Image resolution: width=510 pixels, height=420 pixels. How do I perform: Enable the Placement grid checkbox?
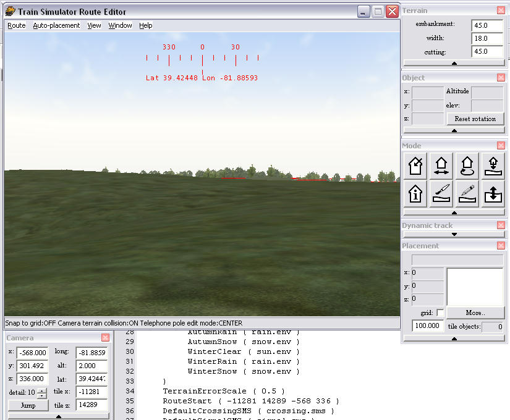[440, 313]
